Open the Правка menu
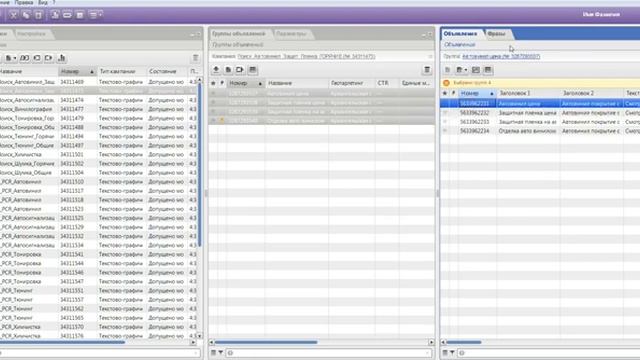 click(x=24, y=2)
